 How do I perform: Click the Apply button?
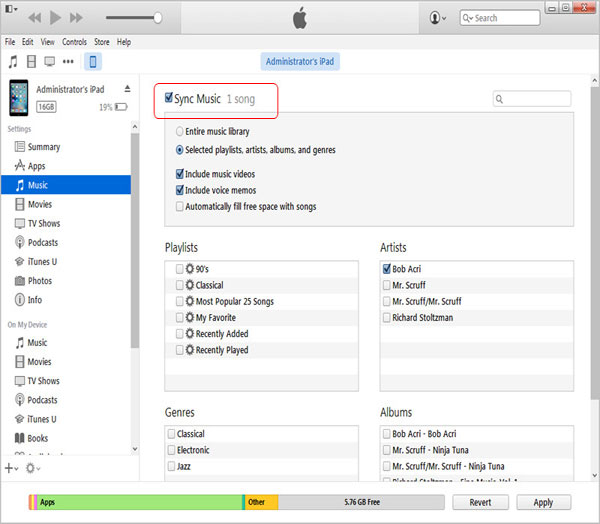(543, 502)
